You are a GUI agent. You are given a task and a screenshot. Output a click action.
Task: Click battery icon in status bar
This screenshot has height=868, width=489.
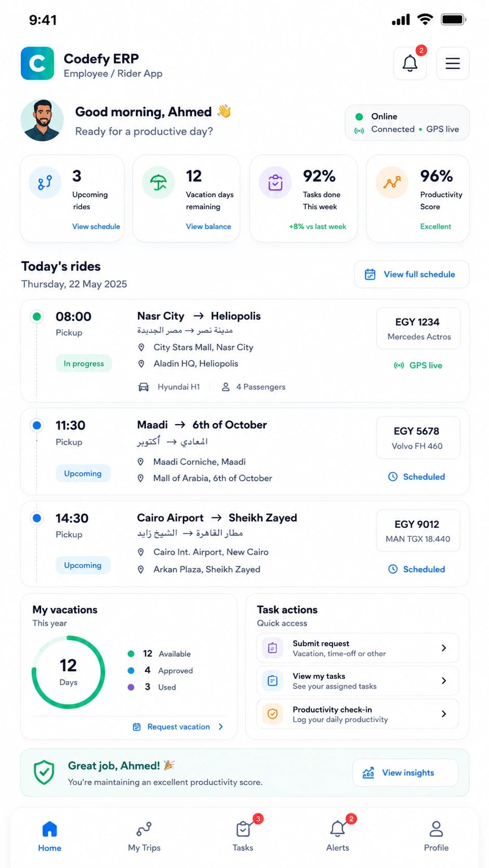click(454, 20)
